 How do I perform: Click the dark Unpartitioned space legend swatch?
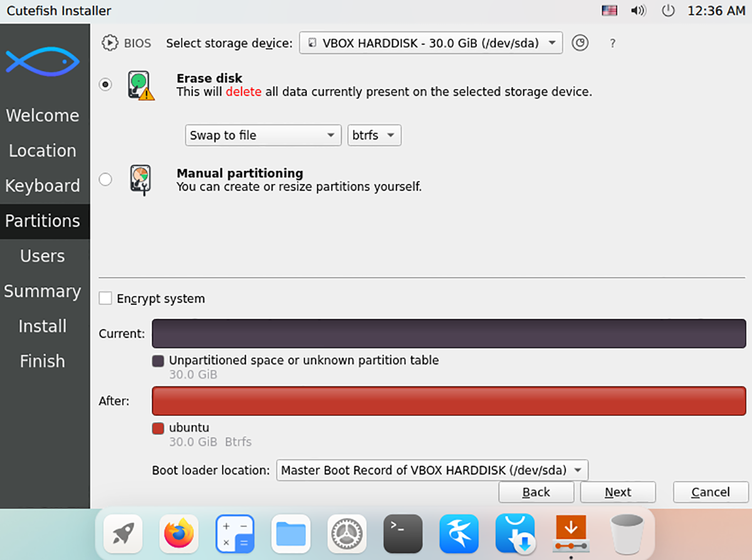pyautogui.click(x=159, y=361)
